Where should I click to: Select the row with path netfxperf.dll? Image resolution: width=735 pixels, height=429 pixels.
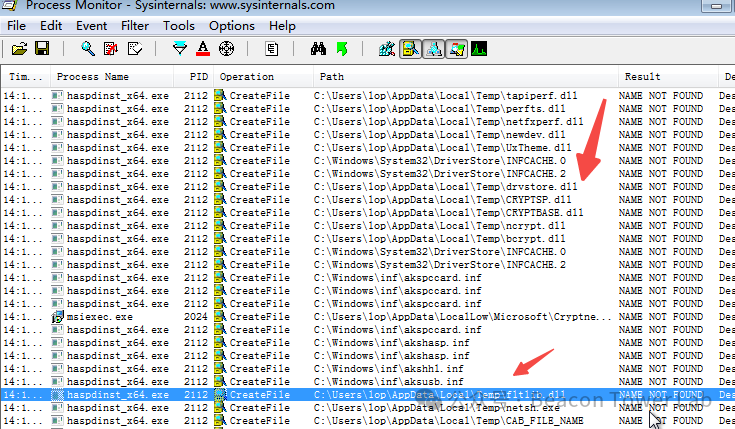(x=368, y=122)
